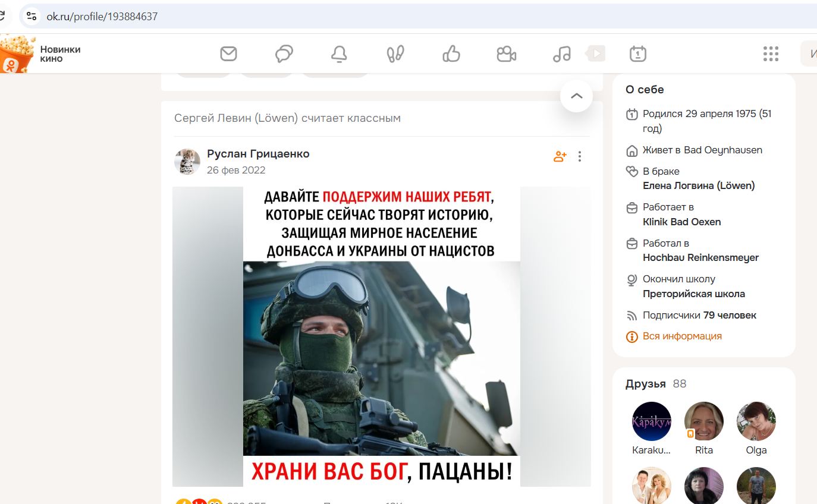Open the services grid dots icon
The image size is (817, 504).
click(771, 54)
